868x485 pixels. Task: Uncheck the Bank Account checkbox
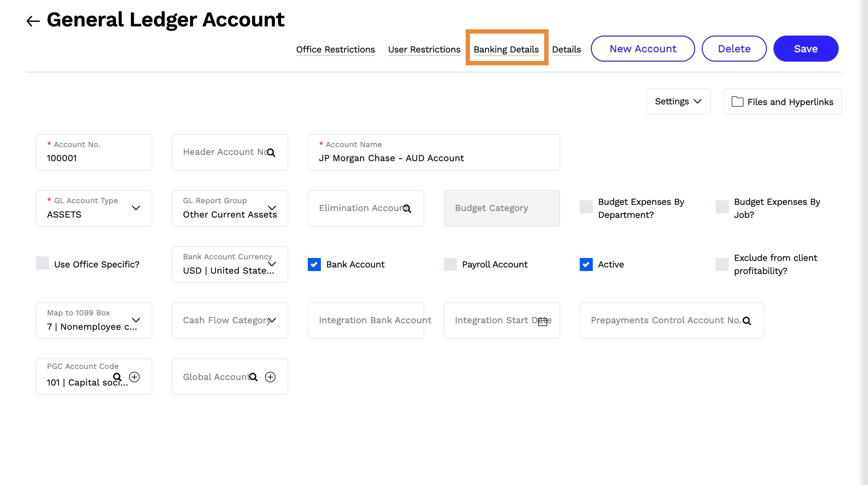point(314,264)
